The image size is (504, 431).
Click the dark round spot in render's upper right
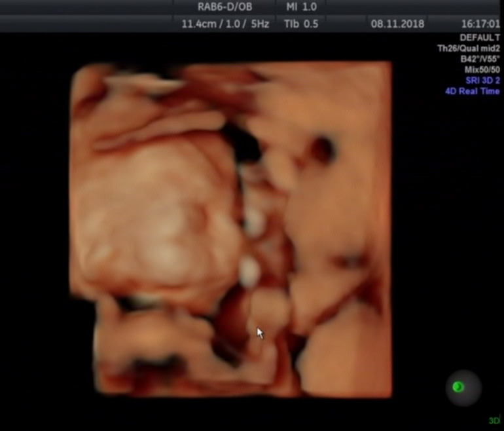(x=321, y=149)
